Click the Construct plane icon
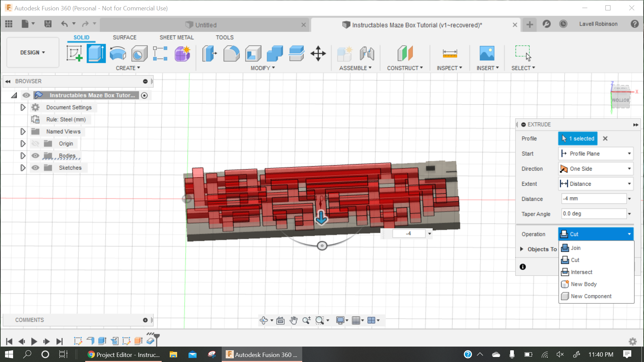Image resolution: width=644 pixels, height=362 pixels. 405,54
